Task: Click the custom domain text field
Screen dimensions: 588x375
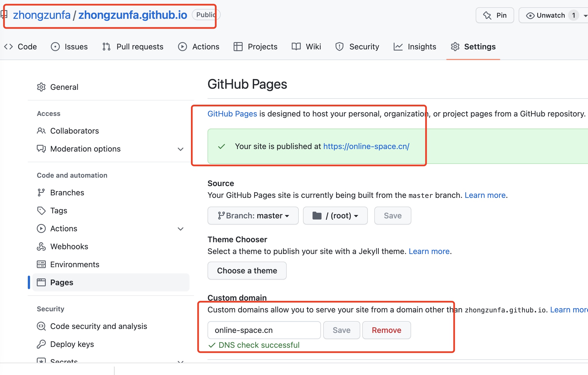Action: coord(264,330)
